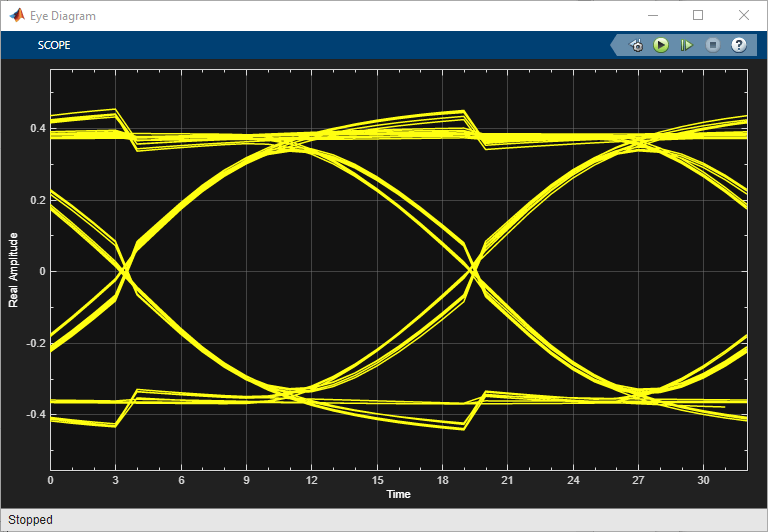
Task: Click the Eye Diagram window title
Action: (x=63, y=16)
